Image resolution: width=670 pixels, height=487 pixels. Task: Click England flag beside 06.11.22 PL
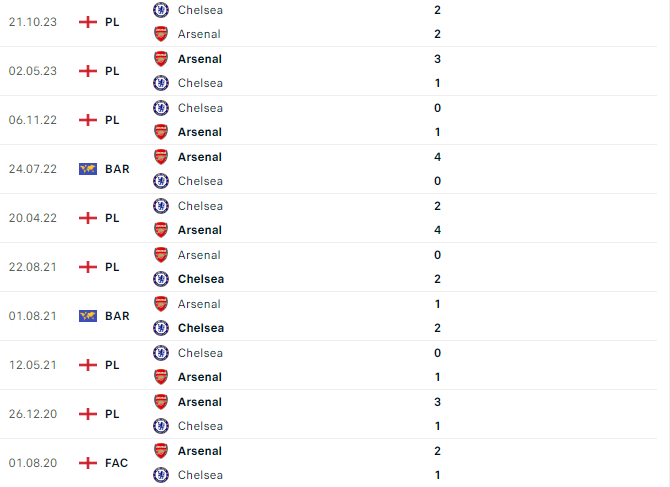(88, 120)
